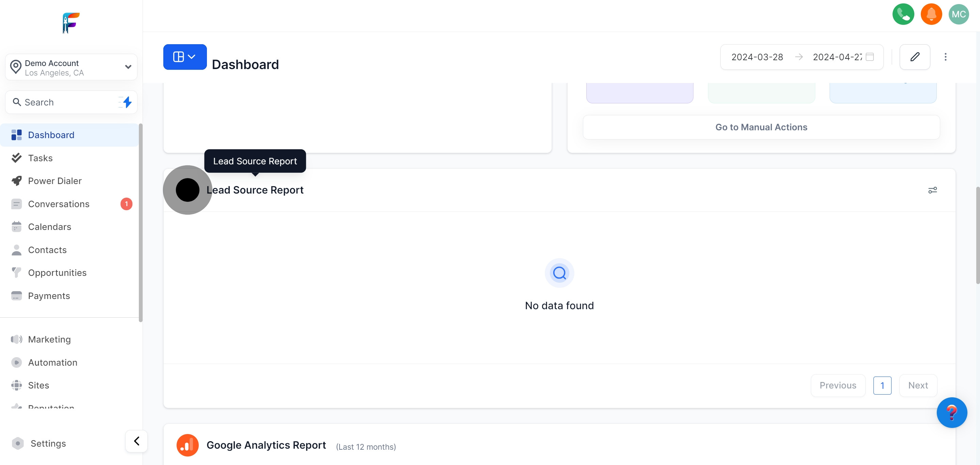
Task: Click the Google Analytics Report icon
Action: click(187, 445)
